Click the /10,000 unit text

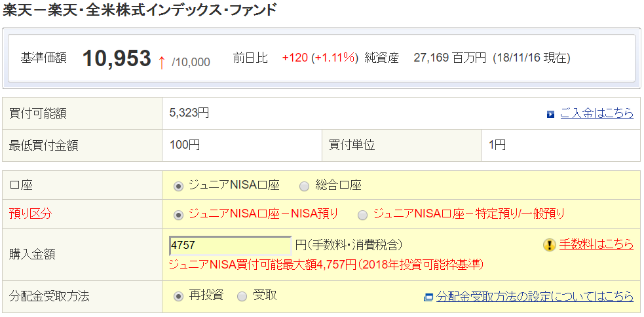point(191,62)
